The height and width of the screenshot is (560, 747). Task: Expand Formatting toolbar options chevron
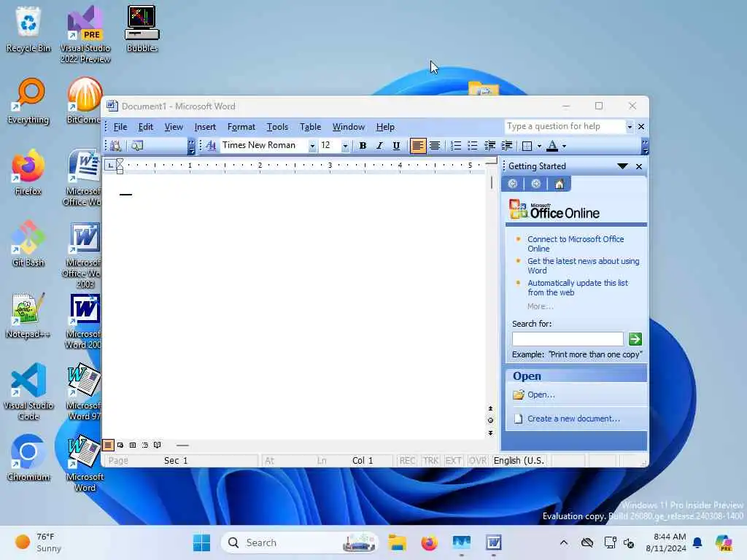tap(645, 146)
